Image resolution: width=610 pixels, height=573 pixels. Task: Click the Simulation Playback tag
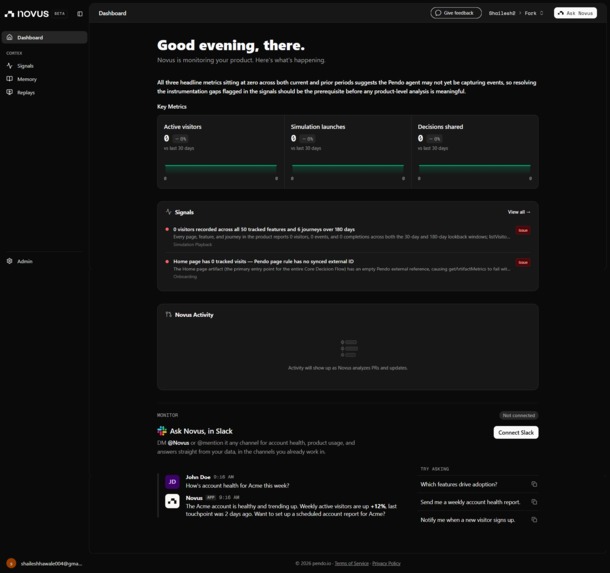193,245
